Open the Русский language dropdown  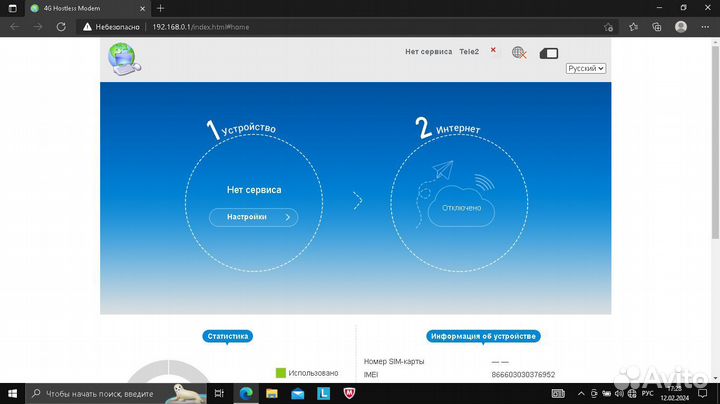click(x=585, y=68)
